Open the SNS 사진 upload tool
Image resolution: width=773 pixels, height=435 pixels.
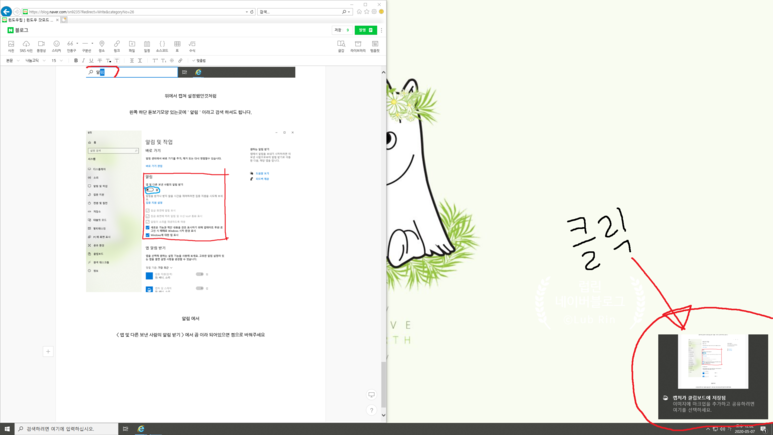click(x=26, y=46)
